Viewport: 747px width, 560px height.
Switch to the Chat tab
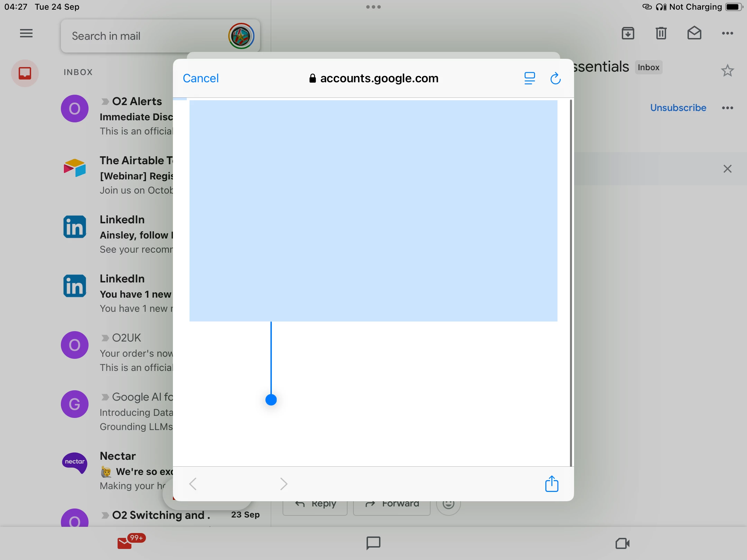coord(373,543)
